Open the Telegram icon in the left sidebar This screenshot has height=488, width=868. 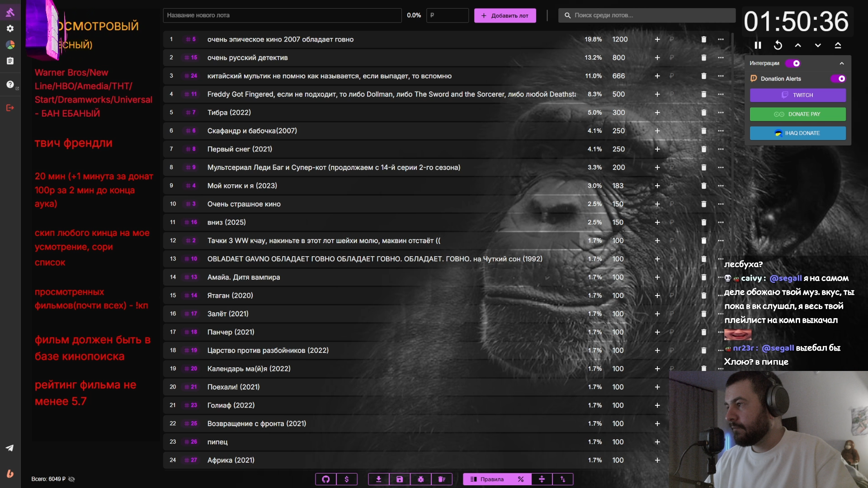coord(10,448)
